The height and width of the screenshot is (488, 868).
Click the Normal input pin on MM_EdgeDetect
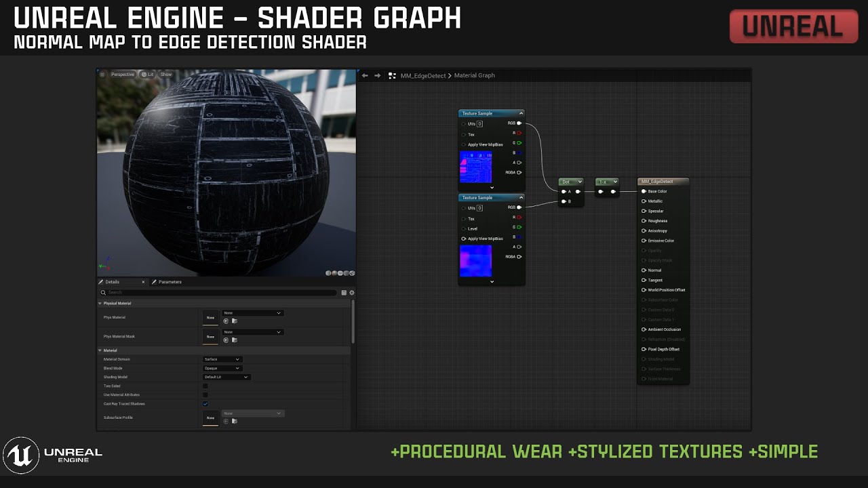644,270
